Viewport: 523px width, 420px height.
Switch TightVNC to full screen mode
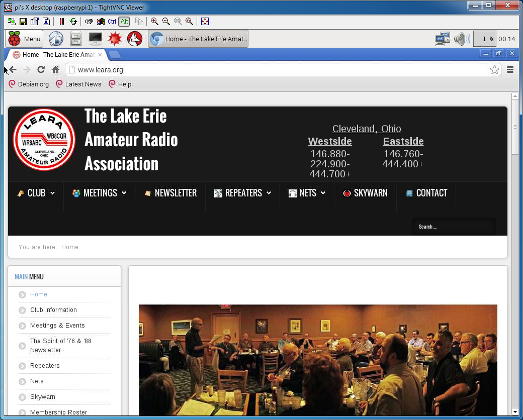click(205, 22)
